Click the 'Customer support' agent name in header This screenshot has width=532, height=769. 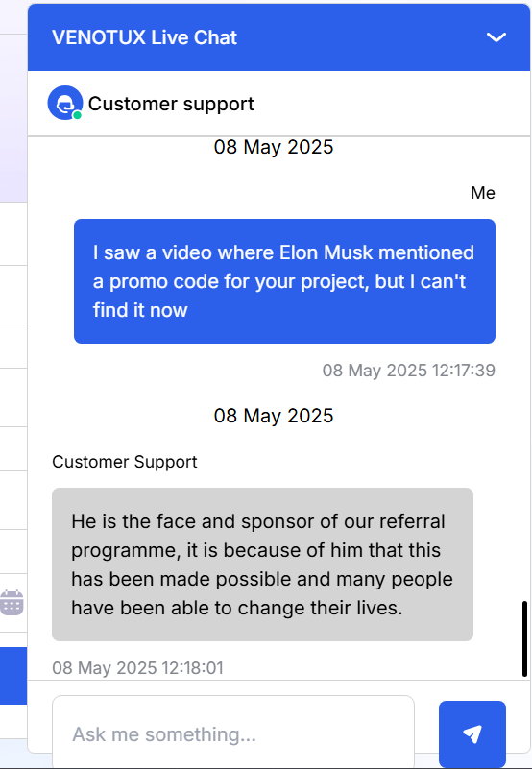pyautogui.click(x=171, y=104)
